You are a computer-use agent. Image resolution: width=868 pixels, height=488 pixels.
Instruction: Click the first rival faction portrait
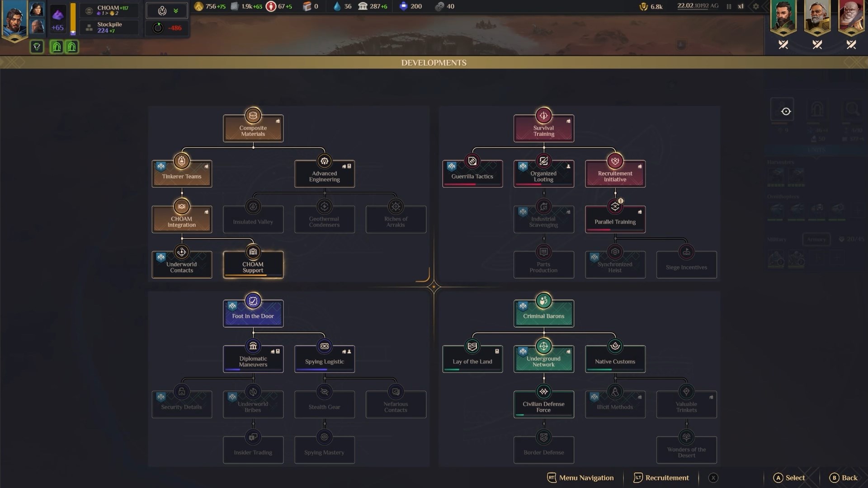[783, 17]
